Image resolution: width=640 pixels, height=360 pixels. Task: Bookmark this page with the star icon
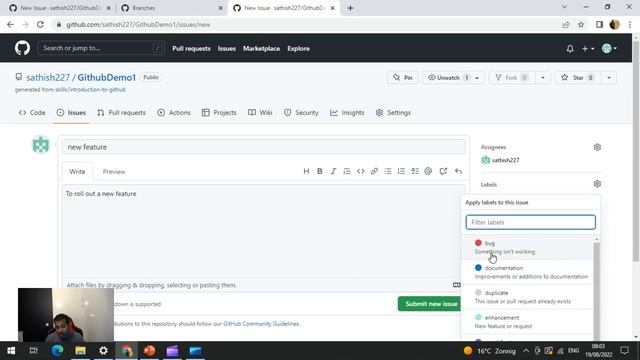tap(581, 24)
